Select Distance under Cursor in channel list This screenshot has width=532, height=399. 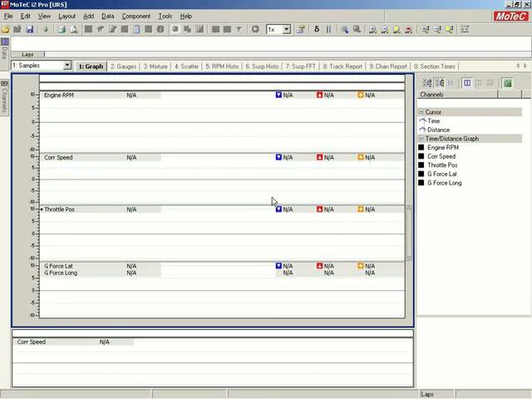pyautogui.click(x=438, y=130)
